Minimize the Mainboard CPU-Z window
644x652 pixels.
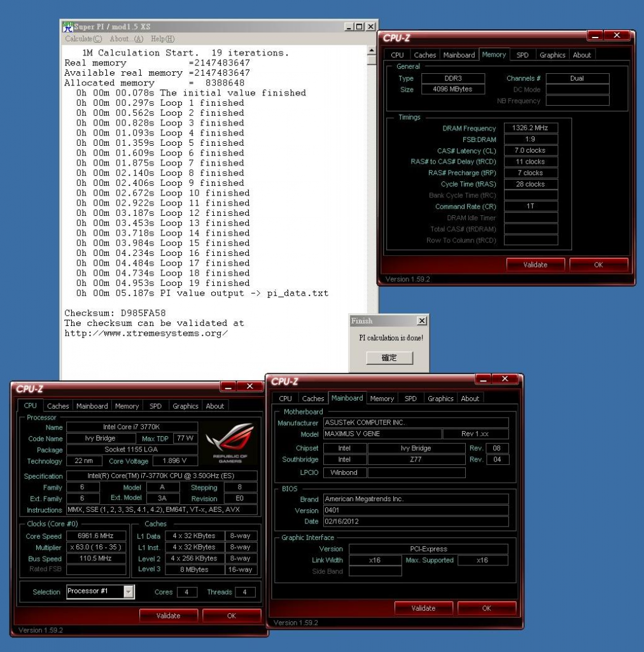[x=483, y=379]
